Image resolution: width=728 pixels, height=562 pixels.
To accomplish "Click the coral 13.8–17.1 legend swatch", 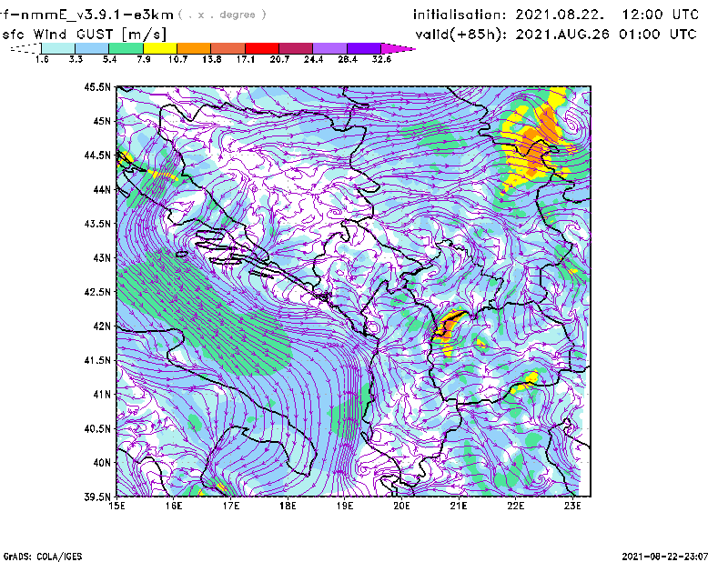I will [x=228, y=48].
